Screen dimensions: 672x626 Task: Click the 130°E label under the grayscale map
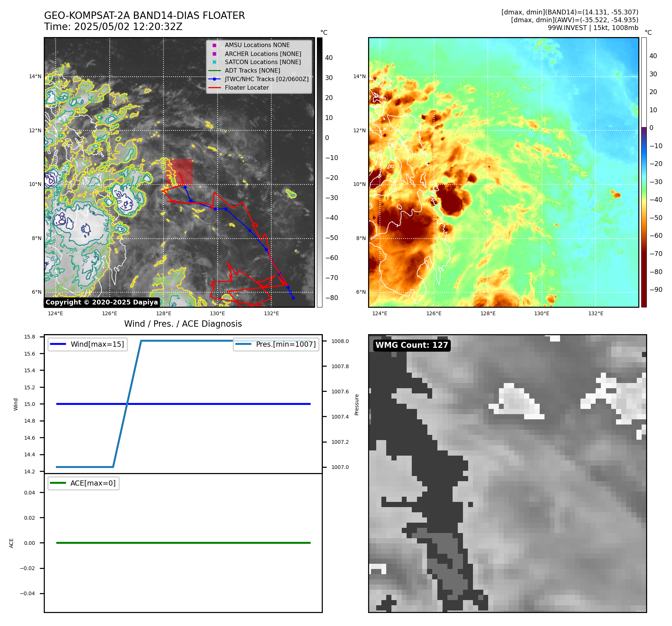point(218,313)
